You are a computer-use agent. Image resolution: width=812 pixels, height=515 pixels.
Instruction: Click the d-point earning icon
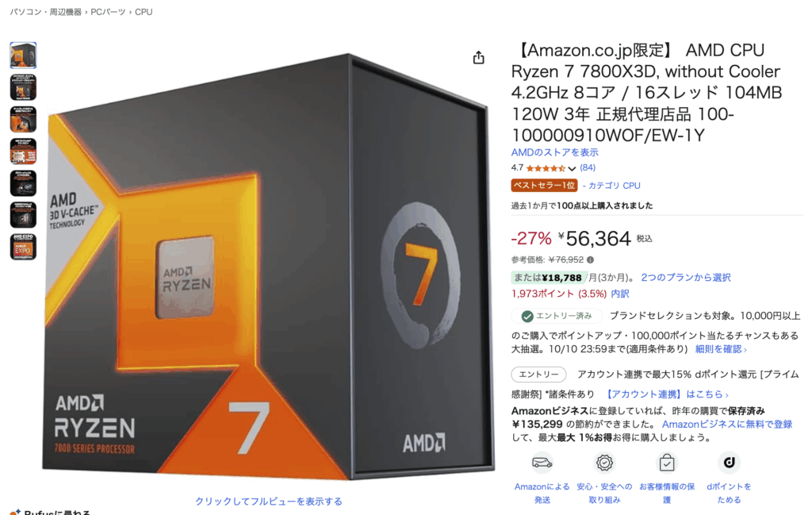pyautogui.click(x=729, y=462)
